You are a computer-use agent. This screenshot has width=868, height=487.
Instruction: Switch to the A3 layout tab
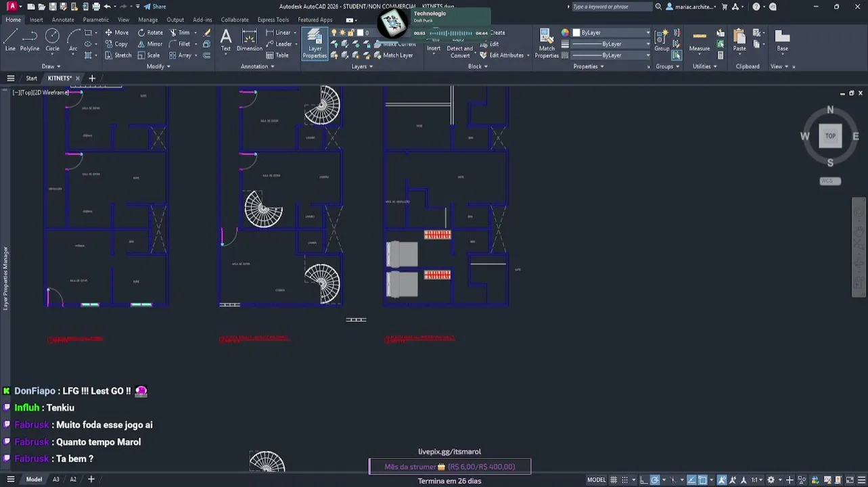tap(56, 480)
